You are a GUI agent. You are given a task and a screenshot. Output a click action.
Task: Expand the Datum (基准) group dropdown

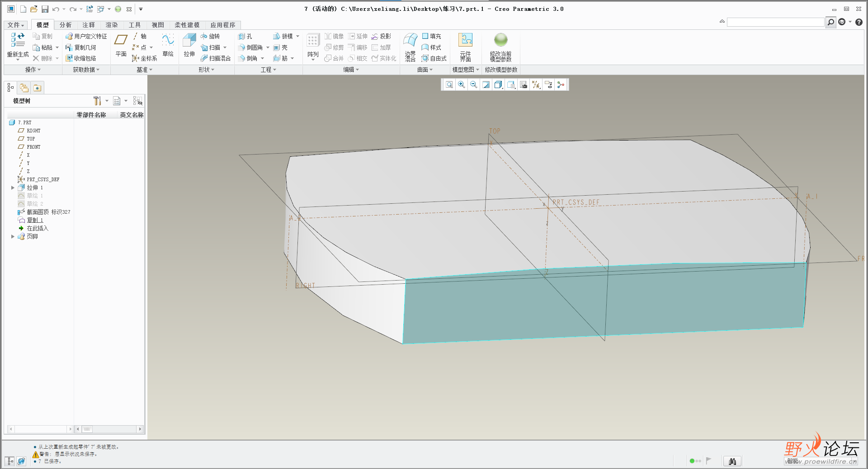[x=144, y=70]
